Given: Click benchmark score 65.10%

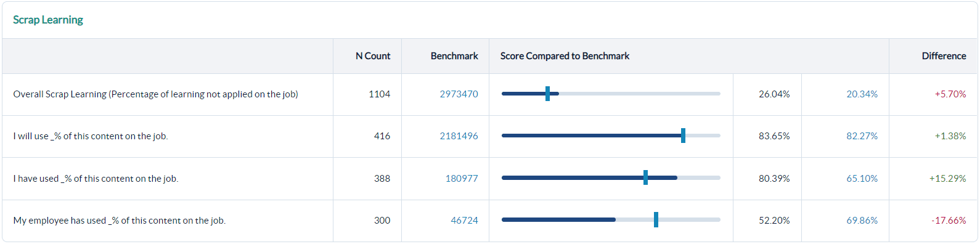Looking at the screenshot, I should (862, 179).
